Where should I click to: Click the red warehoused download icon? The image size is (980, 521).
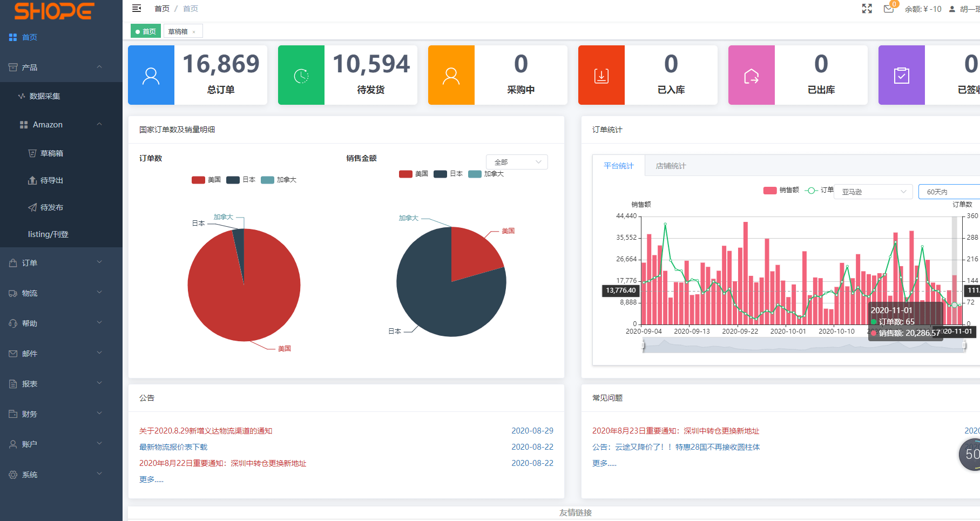point(601,75)
